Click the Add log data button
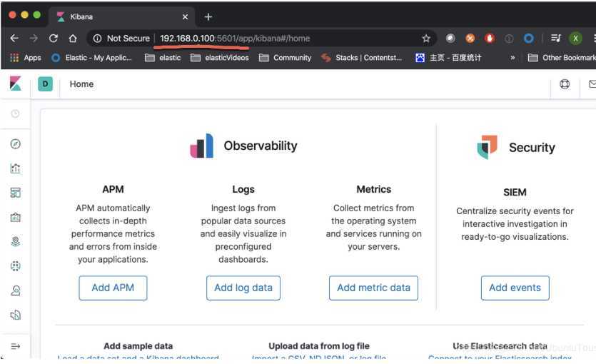 243,288
